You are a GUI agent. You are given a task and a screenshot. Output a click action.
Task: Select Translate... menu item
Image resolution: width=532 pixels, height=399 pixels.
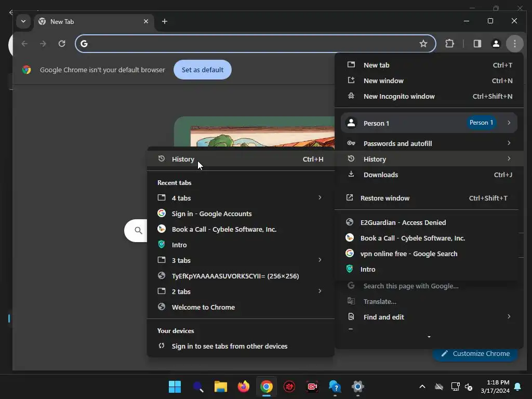pyautogui.click(x=429, y=302)
